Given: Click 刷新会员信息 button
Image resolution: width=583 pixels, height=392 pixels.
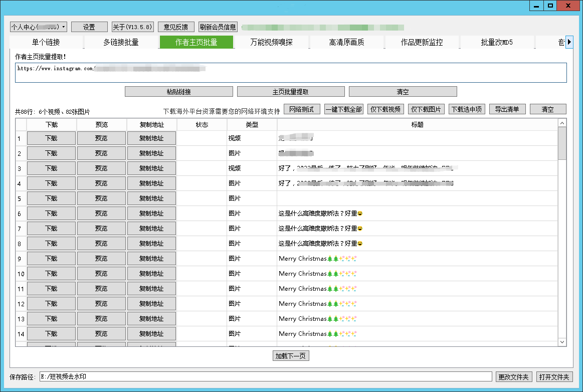Looking at the screenshot, I should (x=218, y=27).
